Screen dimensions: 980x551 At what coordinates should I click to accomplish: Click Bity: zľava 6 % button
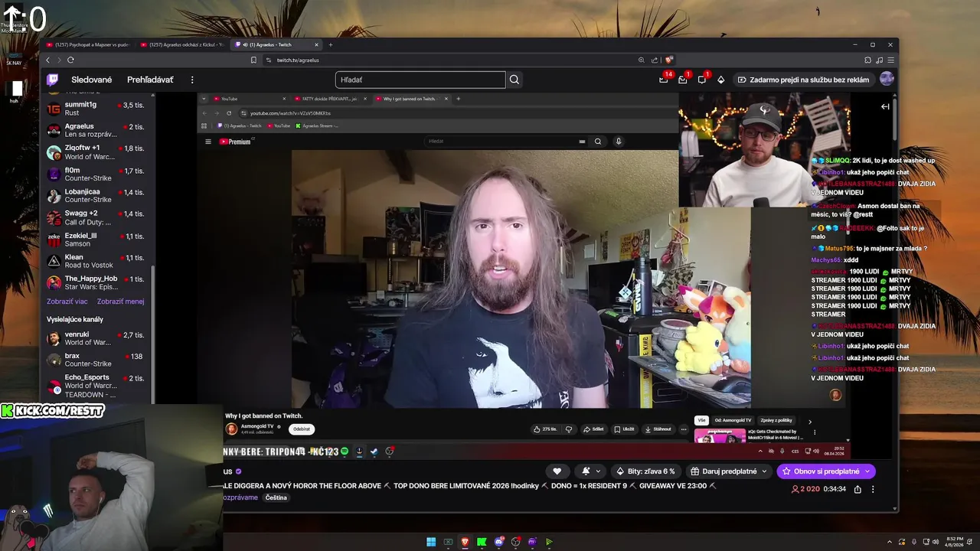pos(645,471)
